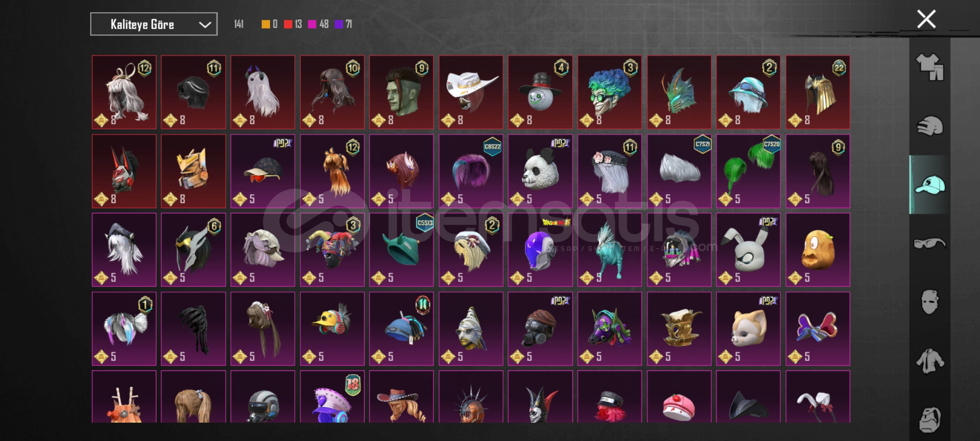This screenshot has width=980, height=441.
Task: Close the inventory with the X button
Action: [926, 19]
